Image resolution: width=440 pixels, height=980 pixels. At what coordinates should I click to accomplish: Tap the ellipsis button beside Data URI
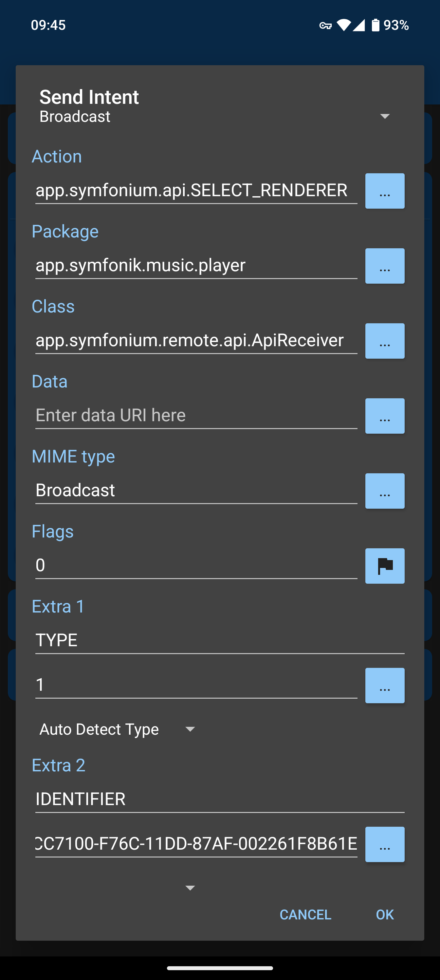(384, 416)
